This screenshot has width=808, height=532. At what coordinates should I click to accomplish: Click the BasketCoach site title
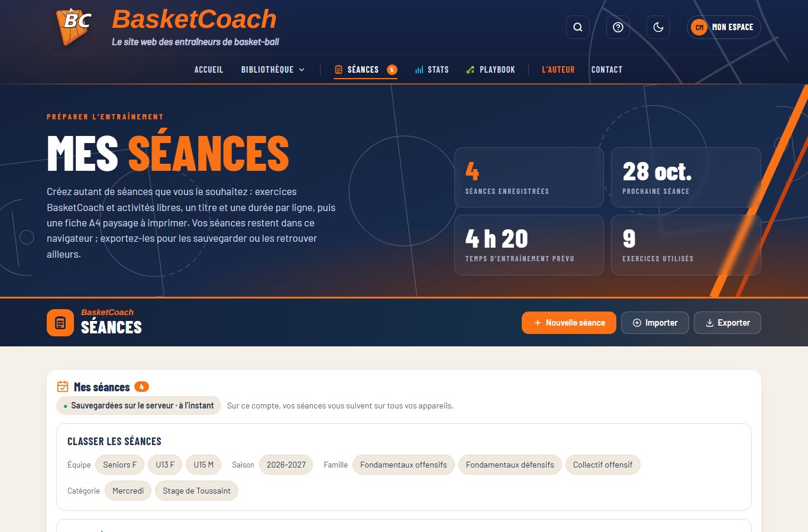[195, 19]
